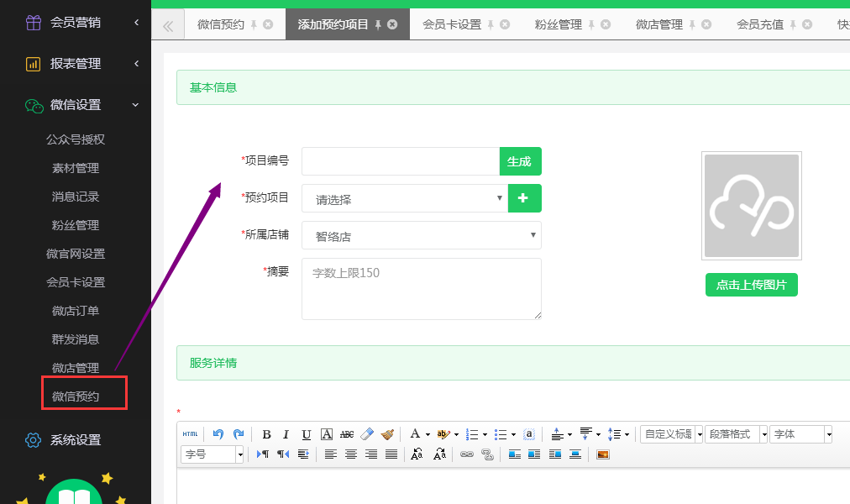Close the 会员卡设置 tab
850x504 pixels.
pos(505,24)
